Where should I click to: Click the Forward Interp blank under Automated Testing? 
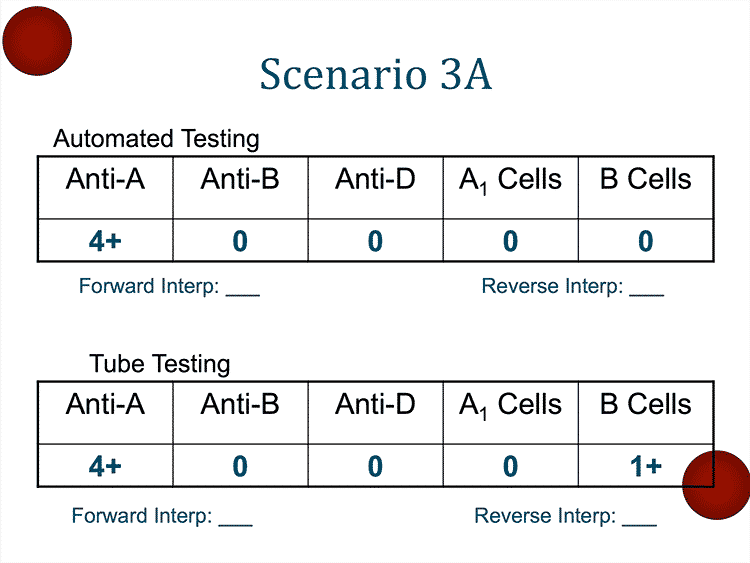click(242, 288)
